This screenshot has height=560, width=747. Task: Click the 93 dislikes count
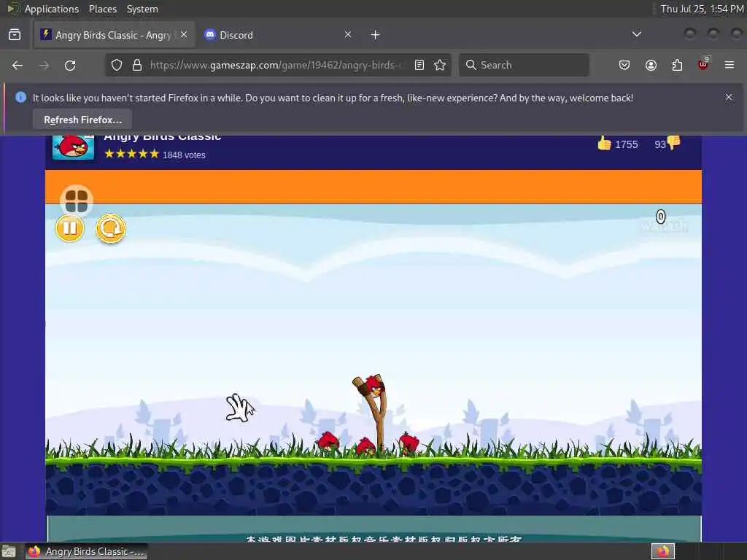pyautogui.click(x=659, y=144)
